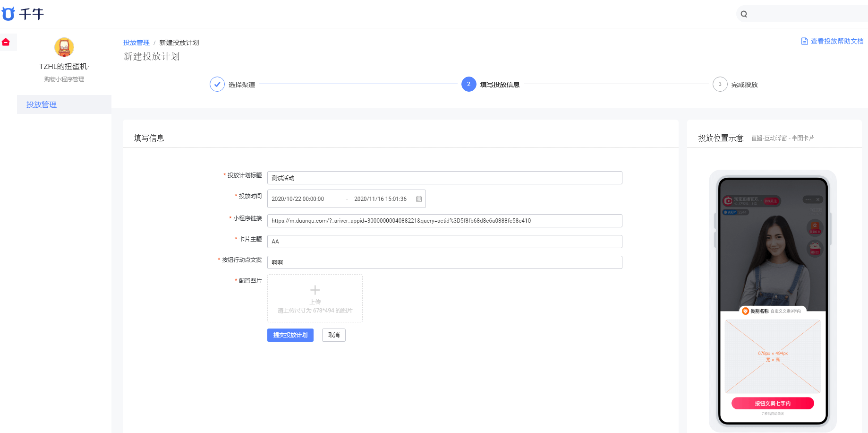Open the help document file icon
Screen dimensions: 868x433
click(805, 41)
